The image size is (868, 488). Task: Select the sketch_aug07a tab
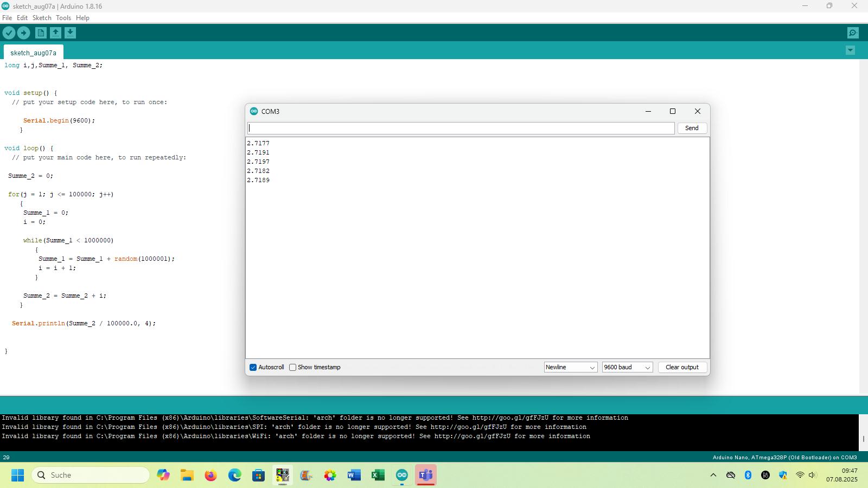coord(33,53)
